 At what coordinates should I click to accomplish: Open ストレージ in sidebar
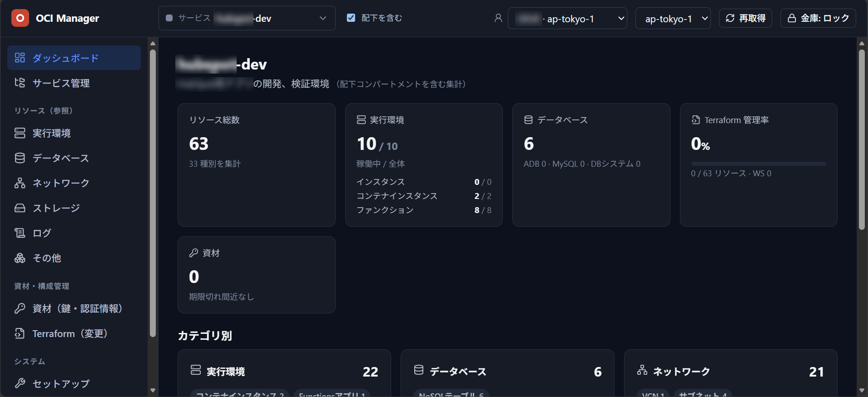74,208
